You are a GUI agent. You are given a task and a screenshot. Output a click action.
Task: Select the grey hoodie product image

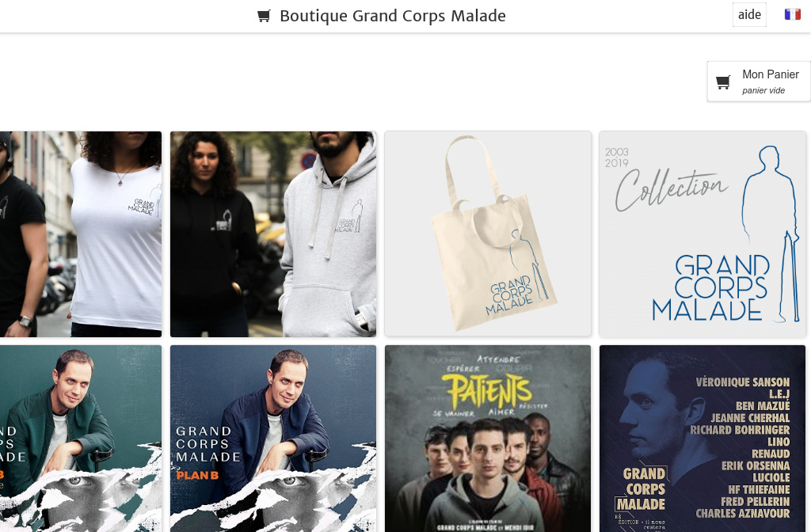click(x=273, y=234)
